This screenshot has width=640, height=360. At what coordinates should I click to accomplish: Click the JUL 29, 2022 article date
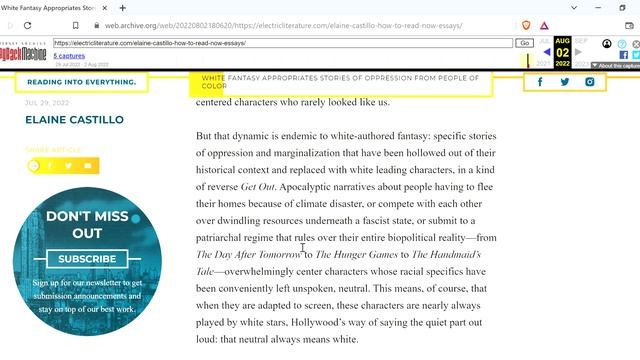[47, 103]
